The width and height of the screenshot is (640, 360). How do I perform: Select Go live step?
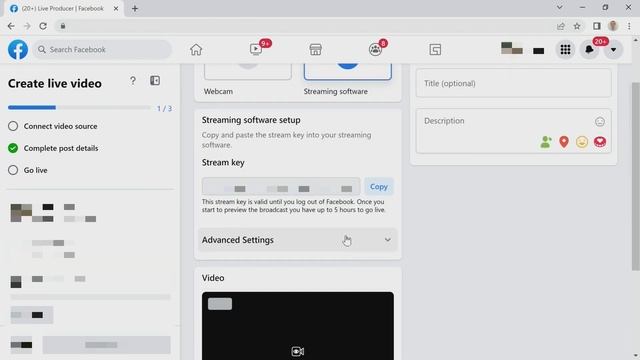pyautogui.click(x=28, y=170)
